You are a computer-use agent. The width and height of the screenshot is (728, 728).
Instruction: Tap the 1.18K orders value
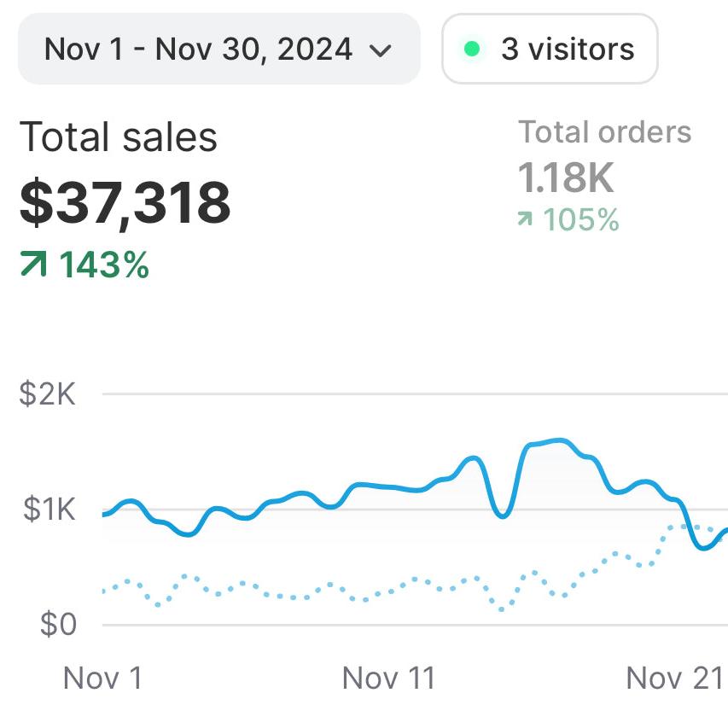click(x=566, y=178)
